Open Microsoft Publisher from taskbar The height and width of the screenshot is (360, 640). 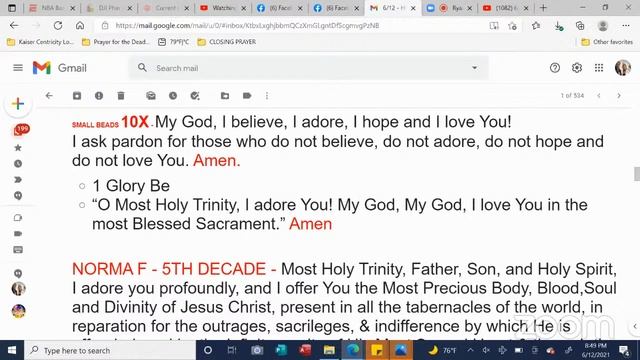click(x=281, y=350)
